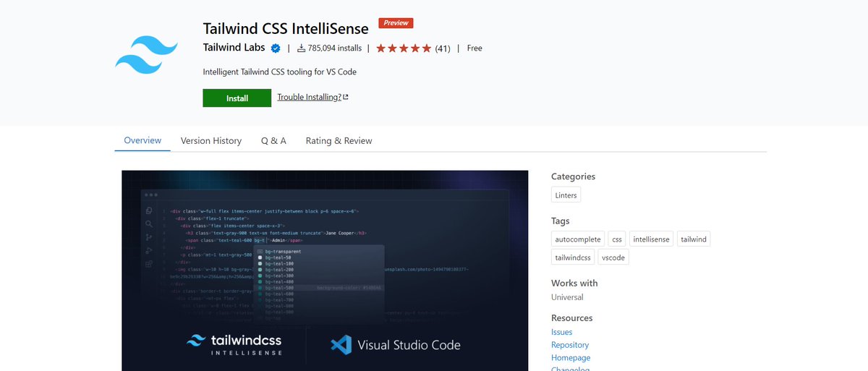The height and width of the screenshot is (371, 868).
Task: Switch to the Version History tab
Action: coord(211,141)
